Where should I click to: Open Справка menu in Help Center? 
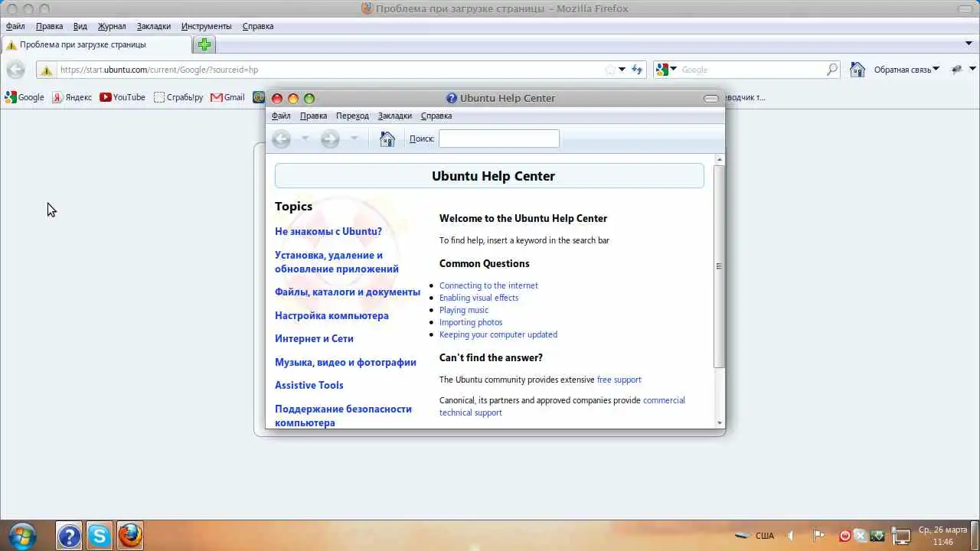coord(436,116)
